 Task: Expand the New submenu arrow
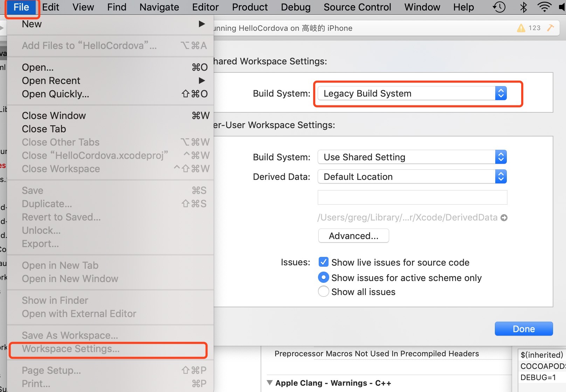point(202,24)
